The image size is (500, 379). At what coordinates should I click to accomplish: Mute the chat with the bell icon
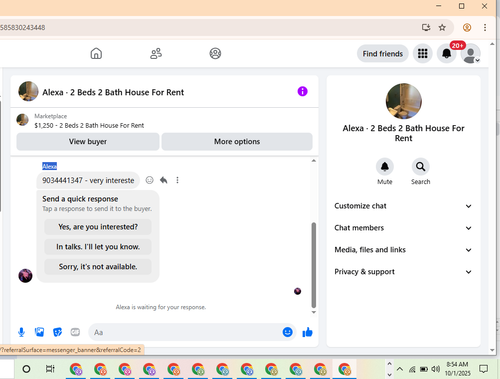385,166
